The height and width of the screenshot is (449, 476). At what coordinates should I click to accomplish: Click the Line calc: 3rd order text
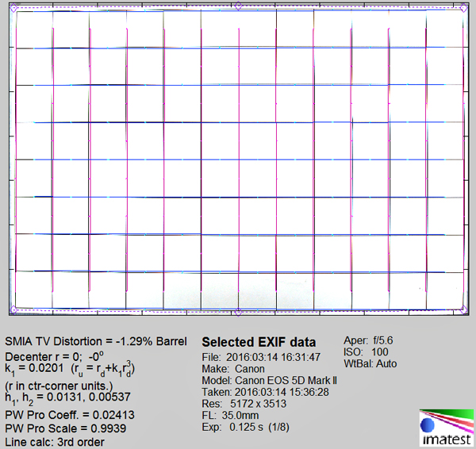click(54, 441)
